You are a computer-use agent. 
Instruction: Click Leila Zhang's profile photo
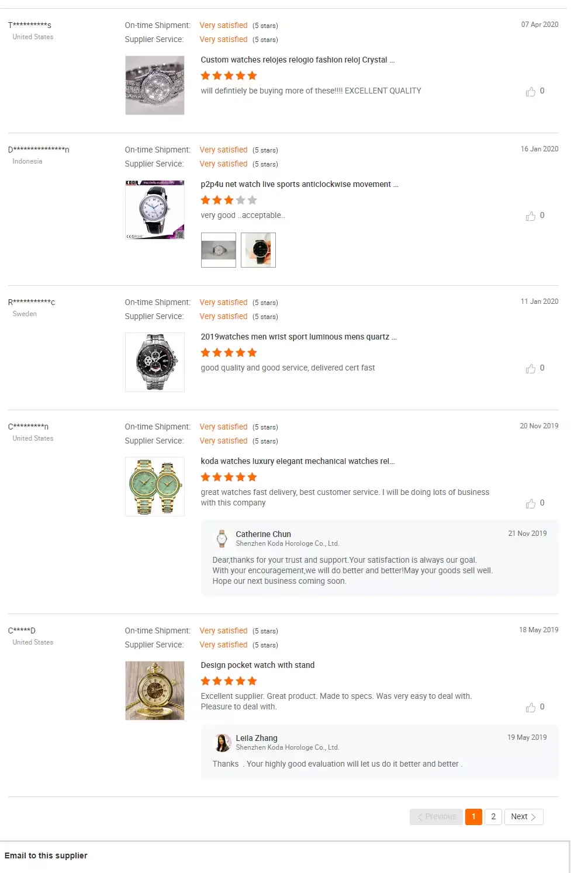222,742
